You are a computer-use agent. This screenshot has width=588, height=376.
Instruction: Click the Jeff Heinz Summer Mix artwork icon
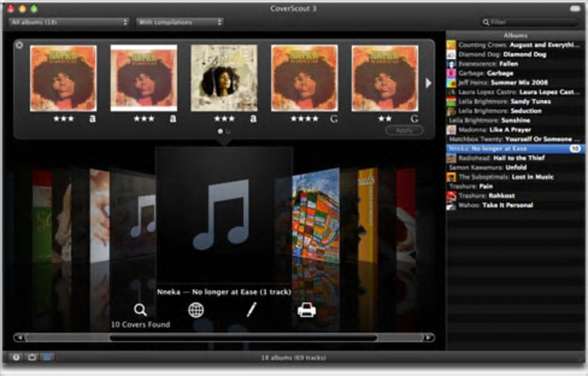click(451, 82)
